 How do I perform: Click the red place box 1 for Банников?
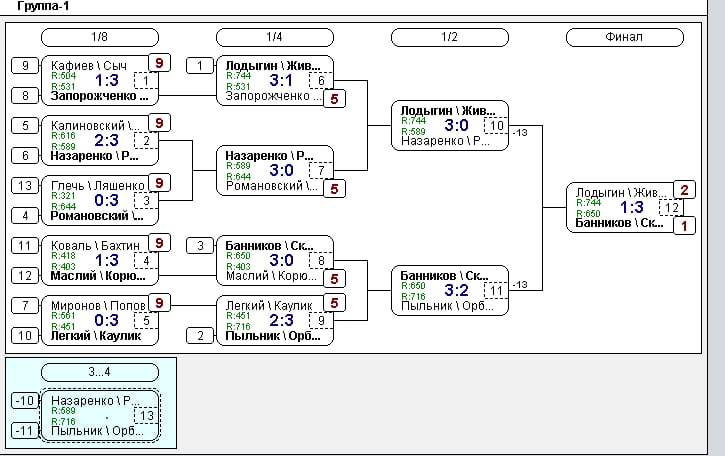tap(684, 225)
